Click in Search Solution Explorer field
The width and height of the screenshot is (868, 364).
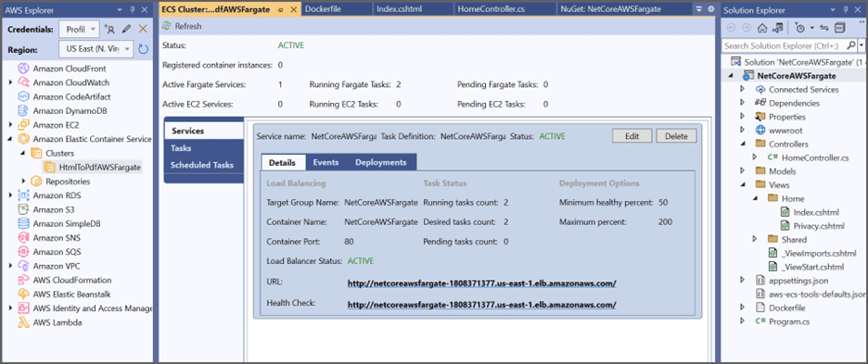(784, 45)
